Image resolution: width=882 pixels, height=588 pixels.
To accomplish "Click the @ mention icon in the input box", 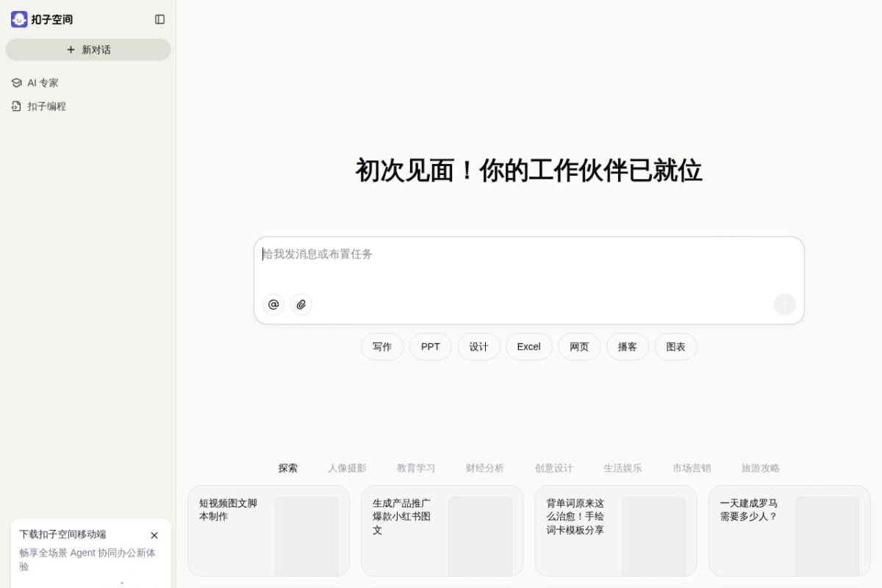I will 273,304.
